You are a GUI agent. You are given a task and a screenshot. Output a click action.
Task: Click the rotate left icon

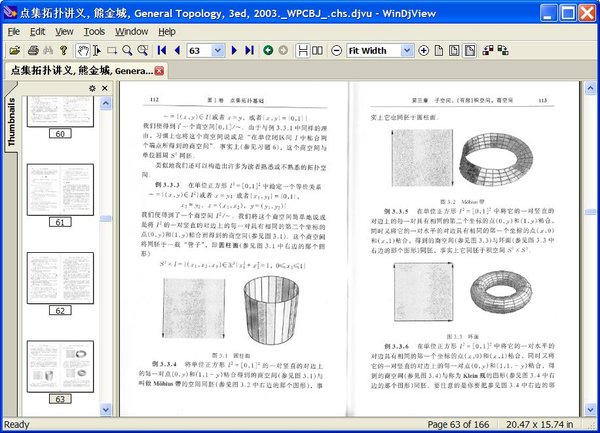tap(488, 50)
